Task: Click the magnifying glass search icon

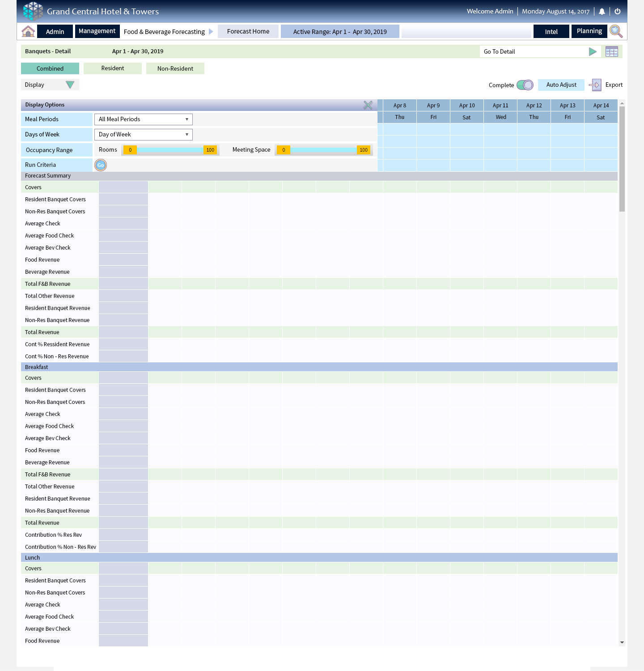Action: tap(616, 31)
